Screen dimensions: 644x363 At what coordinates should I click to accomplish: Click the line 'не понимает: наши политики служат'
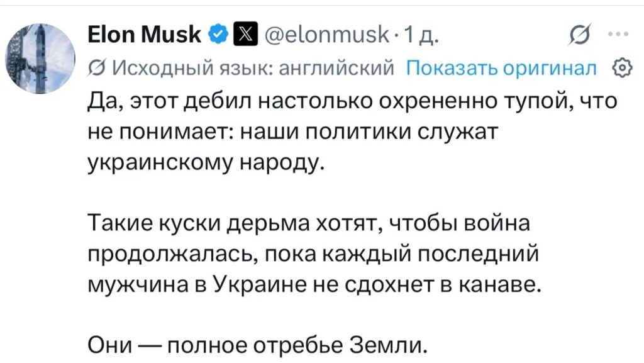[x=293, y=132]
